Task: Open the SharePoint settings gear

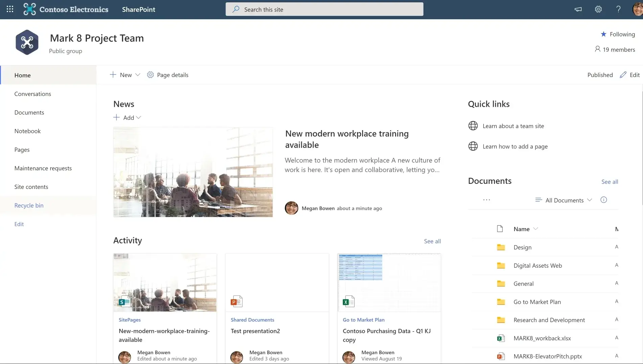Action: [598, 9]
